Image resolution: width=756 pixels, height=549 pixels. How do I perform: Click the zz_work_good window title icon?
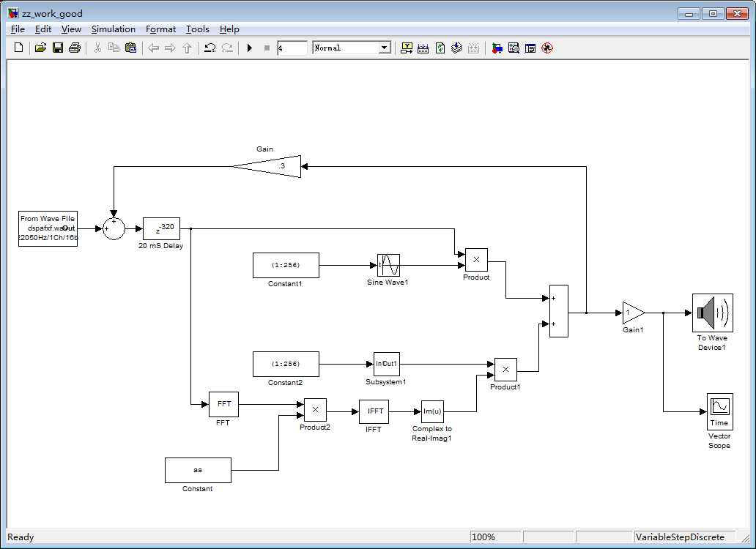coord(13,13)
